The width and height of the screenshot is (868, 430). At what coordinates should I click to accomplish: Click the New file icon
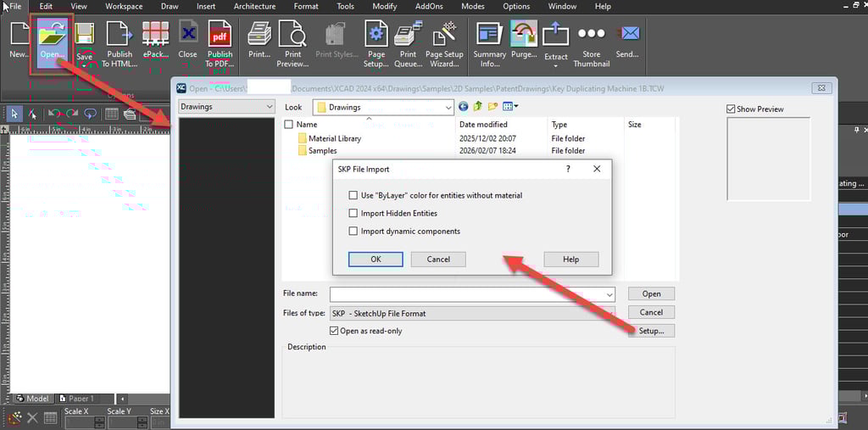point(19,34)
